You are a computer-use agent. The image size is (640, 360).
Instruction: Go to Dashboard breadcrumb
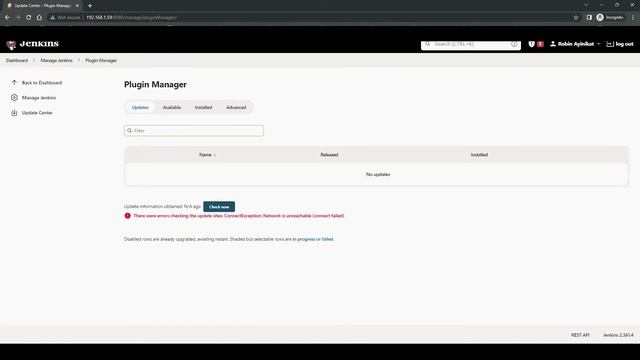17,60
